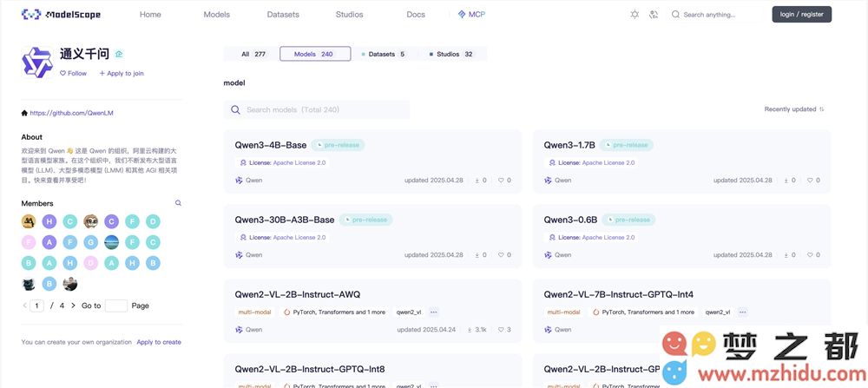Switch language using the translate icon
The width and height of the screenshot is (868, 388).
tap(654, 15)
